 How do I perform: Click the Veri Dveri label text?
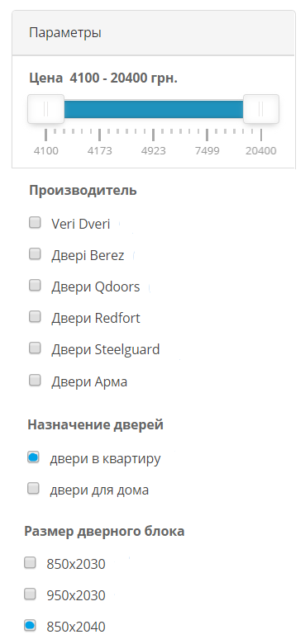[x=80, y=225]
